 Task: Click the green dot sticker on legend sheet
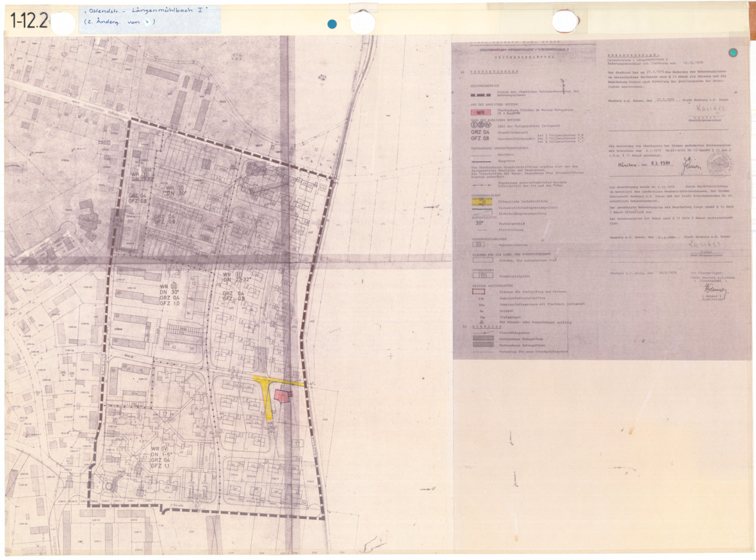click(x=733, y=53)
